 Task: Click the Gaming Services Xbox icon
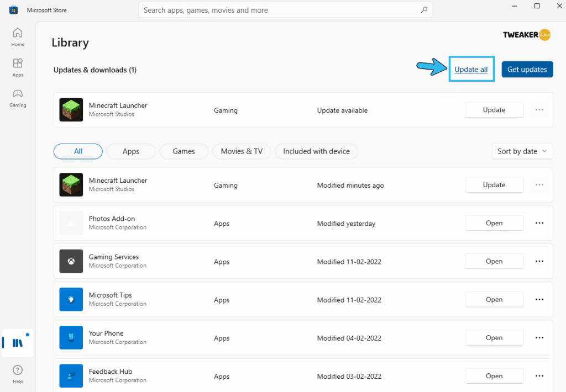[x=71, y=261]
